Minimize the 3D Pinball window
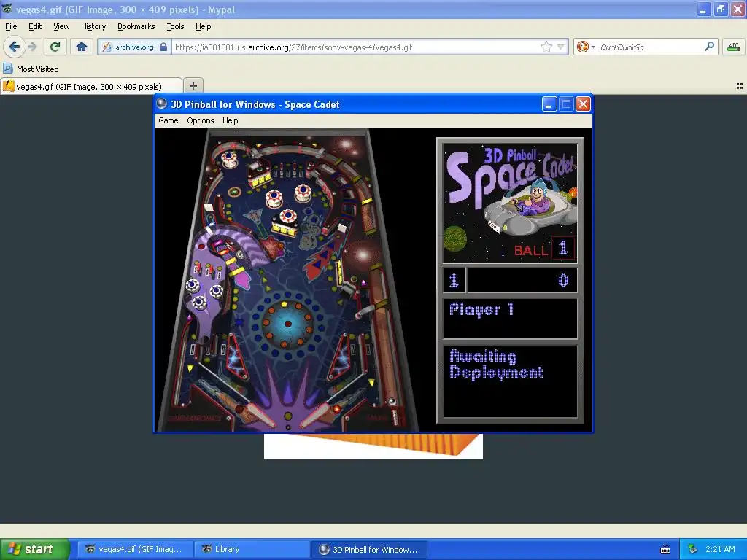The height and width of the screenshot is (560, 747). click(549, 104)
